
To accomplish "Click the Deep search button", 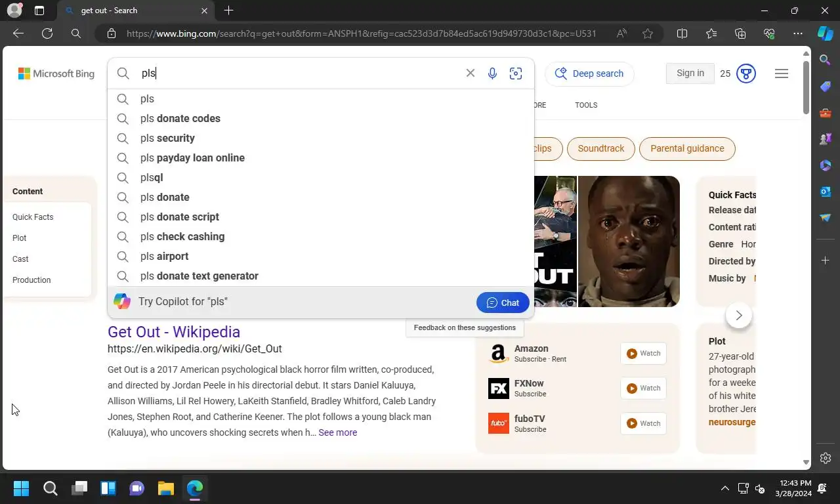I will (x=589, y=73).
